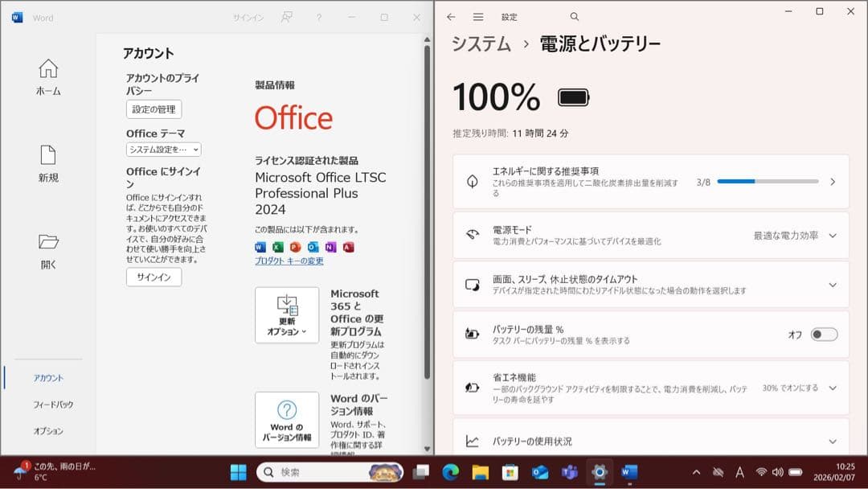Click the 推定残り時間 11 時間 24 分 text
The width and height of the screenshot is (868, 489).
pyautogui.click(x=510, y=134)
